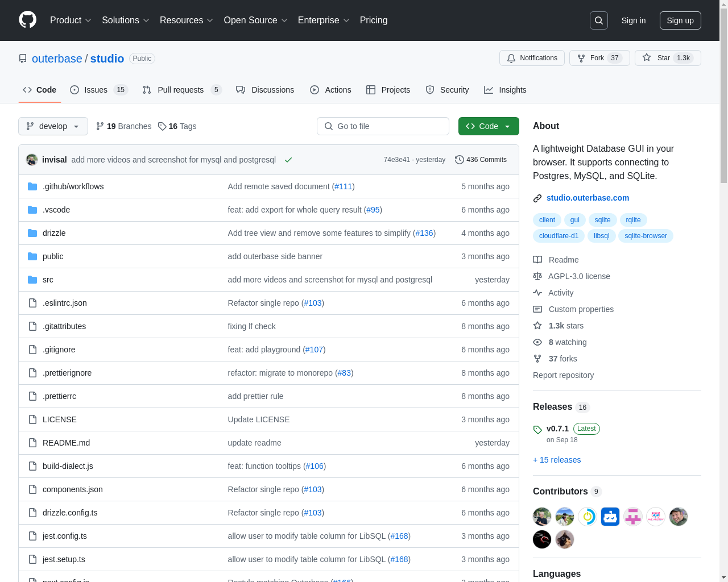Open the studio.outerbase.com link
The image size is (728, 582).
pos(588,198)
